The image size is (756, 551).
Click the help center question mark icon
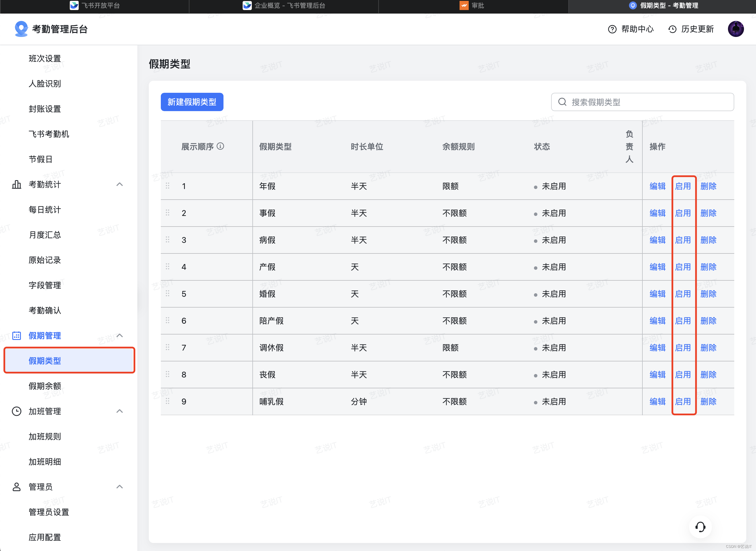(612, 29)
